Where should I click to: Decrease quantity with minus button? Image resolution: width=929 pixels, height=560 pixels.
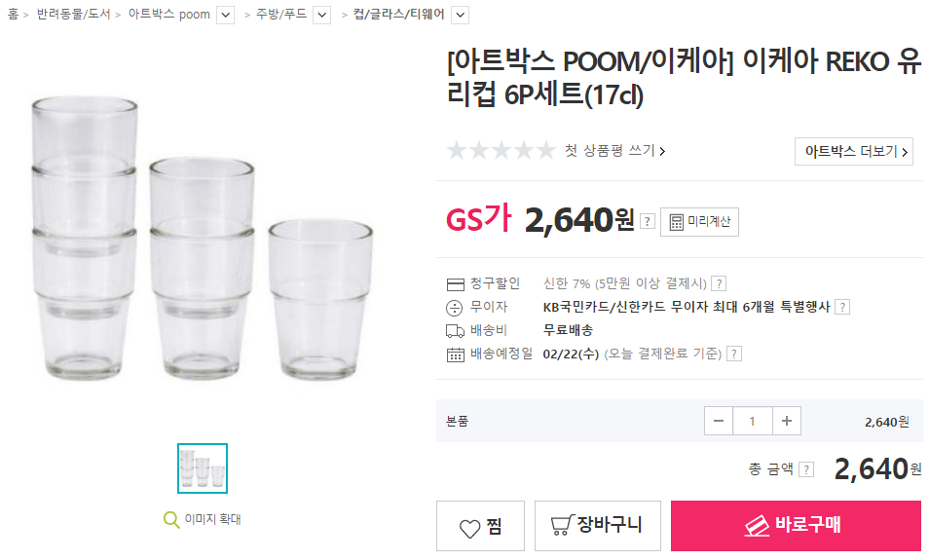pyautogui.click(x=719, y=422)
